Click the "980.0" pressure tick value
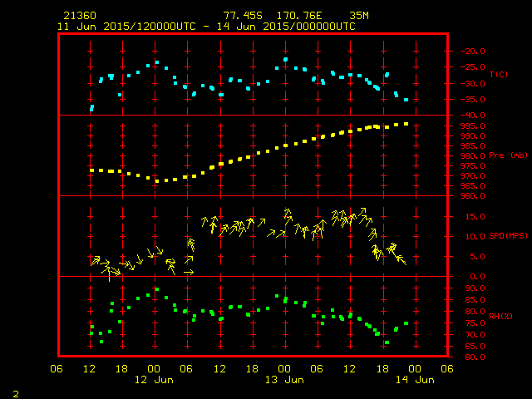 point(473,156)
